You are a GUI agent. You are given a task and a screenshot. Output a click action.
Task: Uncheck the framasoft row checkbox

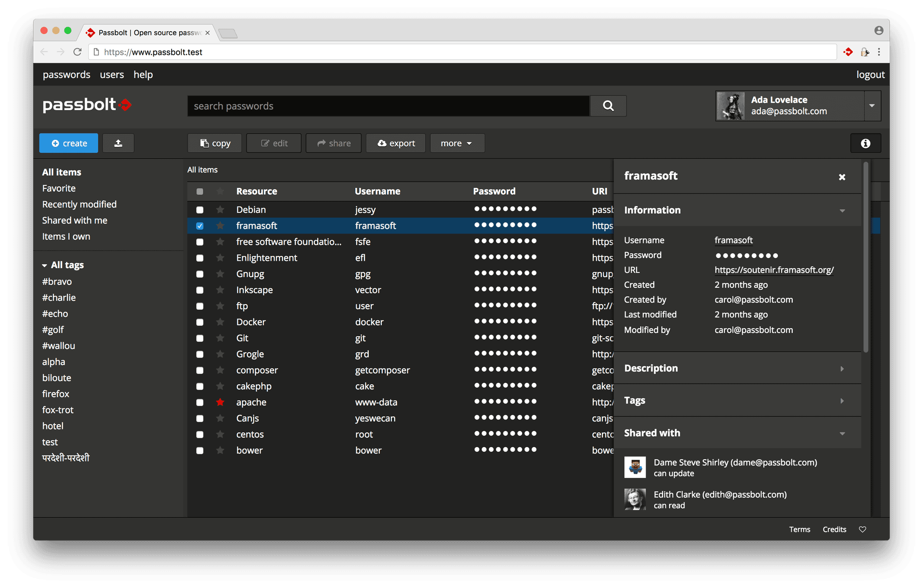click(200, 226)
